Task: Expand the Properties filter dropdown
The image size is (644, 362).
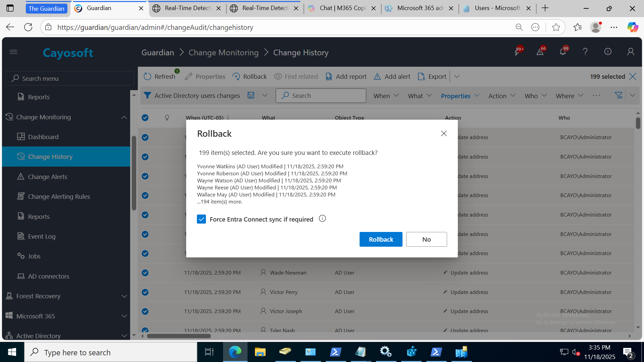Action: (x=460, y=96)
